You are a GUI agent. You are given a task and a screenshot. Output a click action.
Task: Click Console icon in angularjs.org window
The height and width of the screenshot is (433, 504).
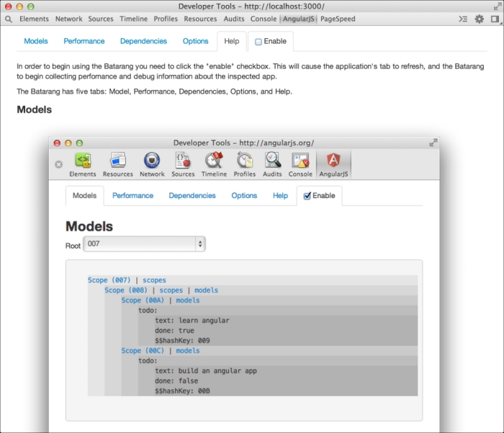point(300,160)
